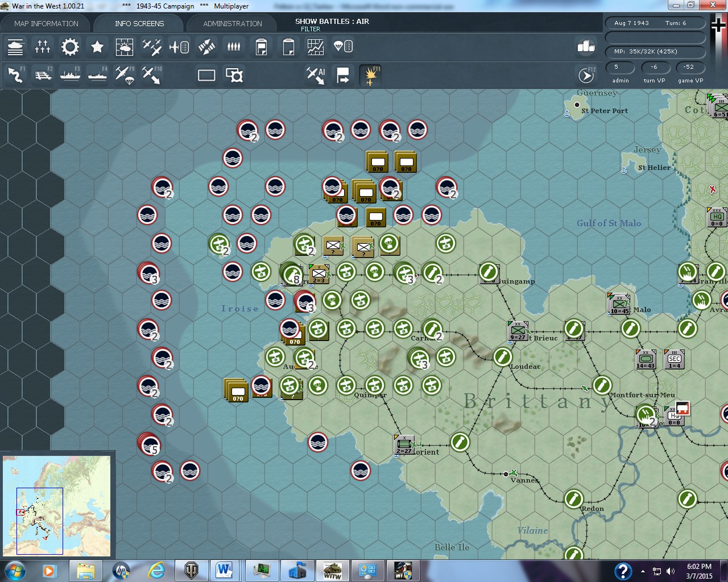Click the Europe minimap overview
The width and height of the screenshot is (728, 582).
click(57, 505)
